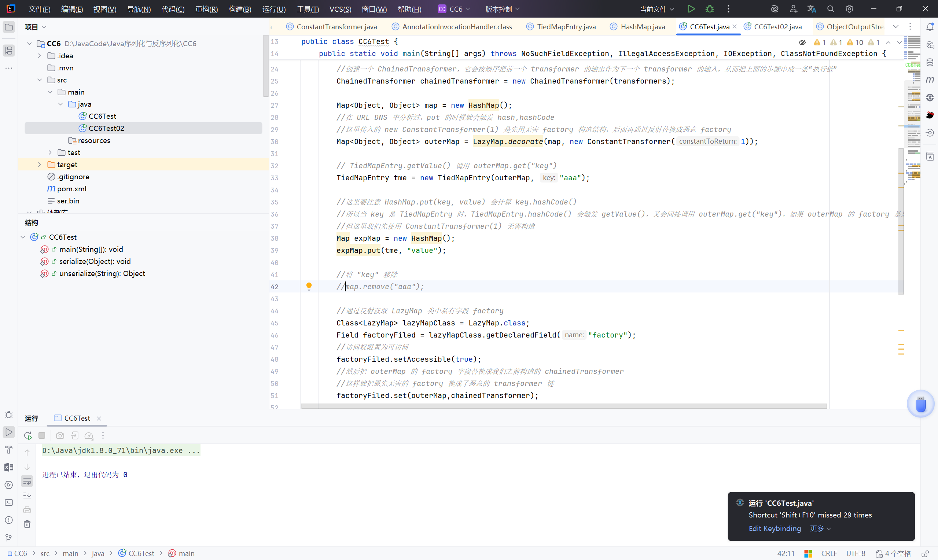Open the 当前文件 run configuration dropdown
The height and width of the screenshot is (560, 938).
click(x=656, y=9)
